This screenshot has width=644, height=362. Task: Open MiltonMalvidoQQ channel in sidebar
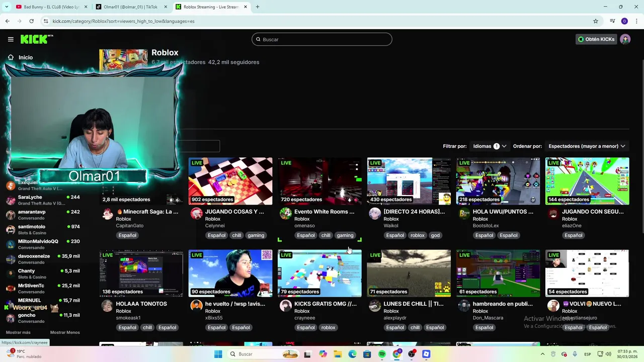click(43, 244)
